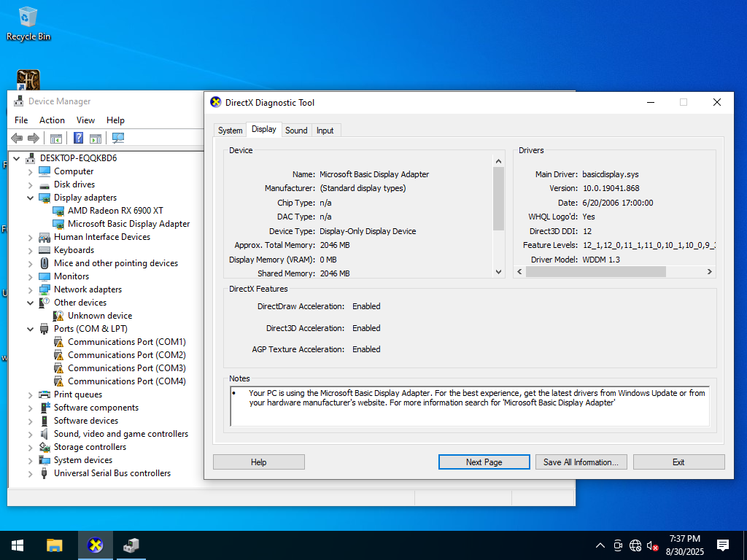
Task: Open the Recycle Bin desktop icon
Action: click(28, 24)
